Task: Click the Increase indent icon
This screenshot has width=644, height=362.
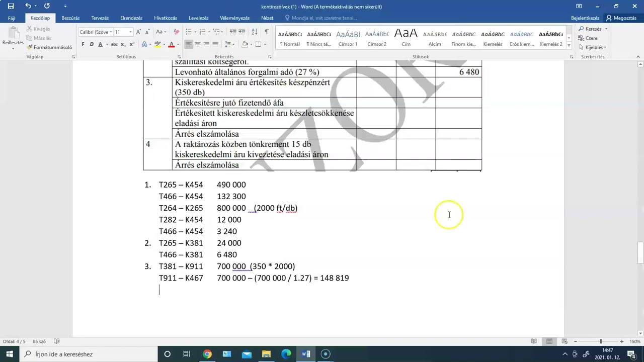Action: pyautogui.click(x=242, y=32)
